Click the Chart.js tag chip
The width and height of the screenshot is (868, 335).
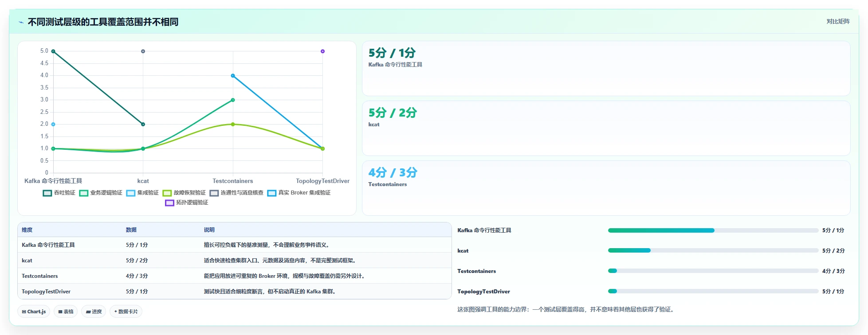pyautogui.click(x=34, y=312)
